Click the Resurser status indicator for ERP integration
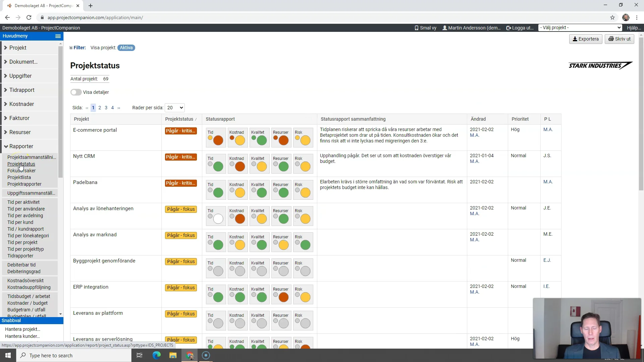 pyautogui.click(x=281, y=294)
